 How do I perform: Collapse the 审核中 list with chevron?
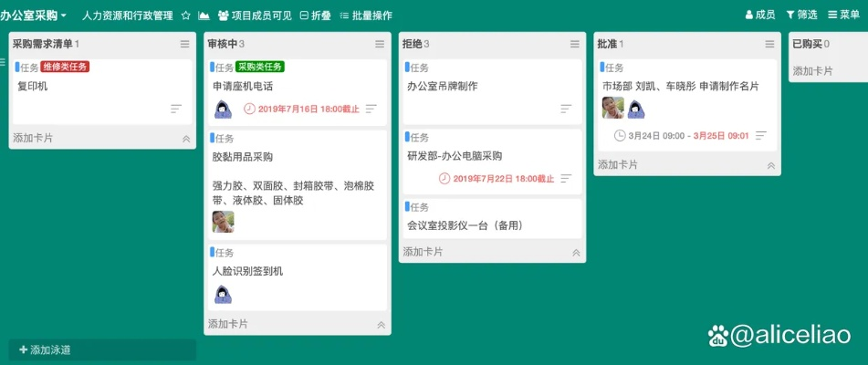point(381,324)
